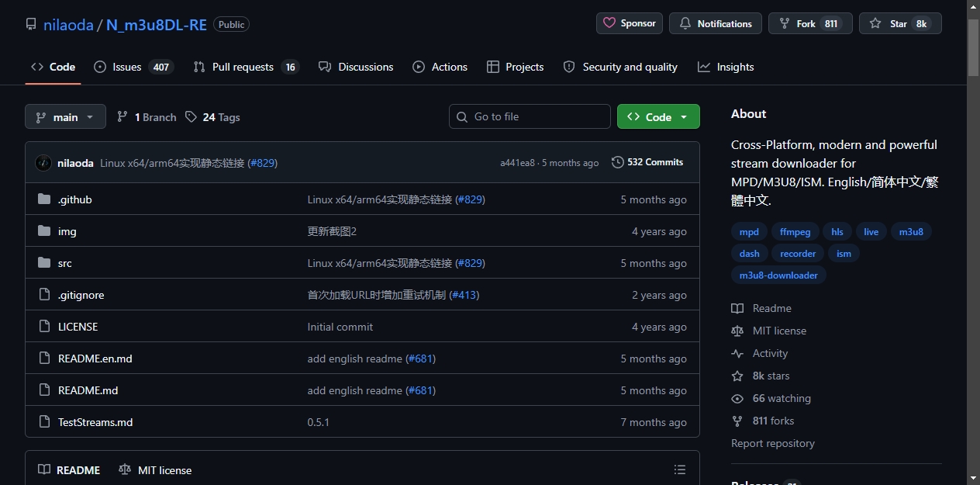Open the img folder
The width and height of the screenshot is (980, 485).
click(67, 231)
